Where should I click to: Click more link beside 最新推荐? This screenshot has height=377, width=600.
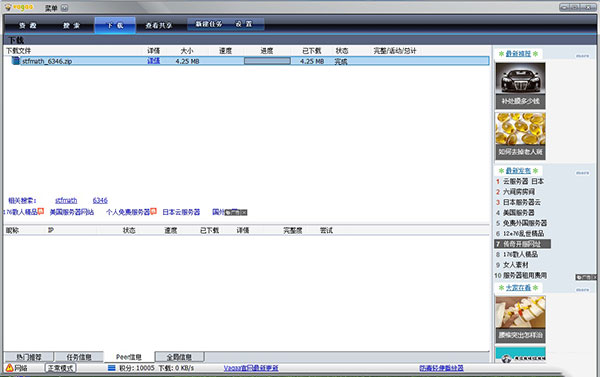tap(582, 56)
